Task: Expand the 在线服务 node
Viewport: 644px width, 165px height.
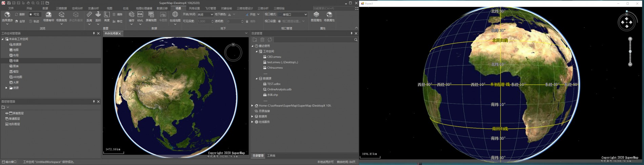Action: pyautogui.click(x=252, y=122)
